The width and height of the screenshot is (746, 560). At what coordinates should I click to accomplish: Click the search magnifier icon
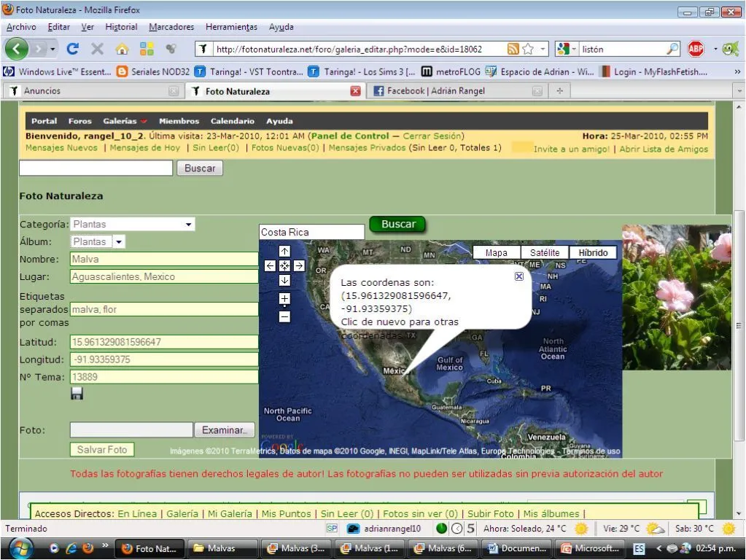672,49
